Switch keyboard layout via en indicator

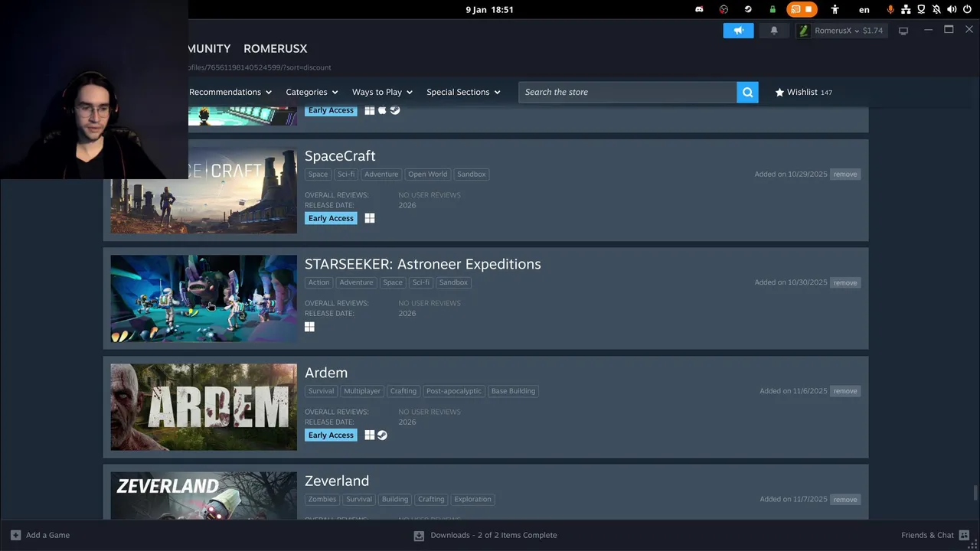tap(864, 10)
